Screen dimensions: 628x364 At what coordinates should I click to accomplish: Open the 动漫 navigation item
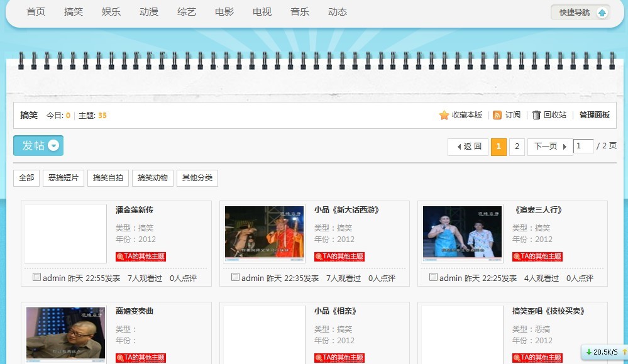pyautogui.click(x=148, y=12)
